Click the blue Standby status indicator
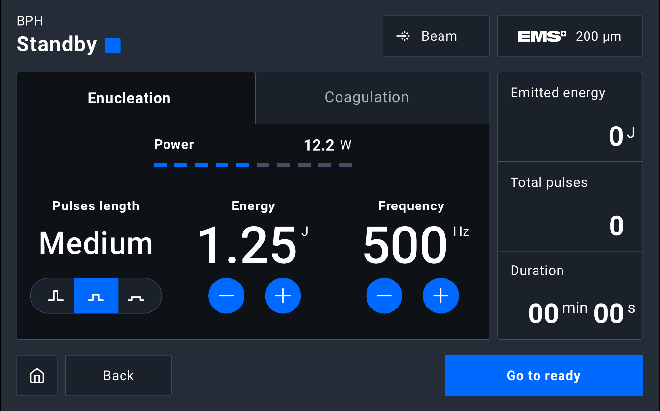This screenshot has height=411, width=660. click(113, 45)
